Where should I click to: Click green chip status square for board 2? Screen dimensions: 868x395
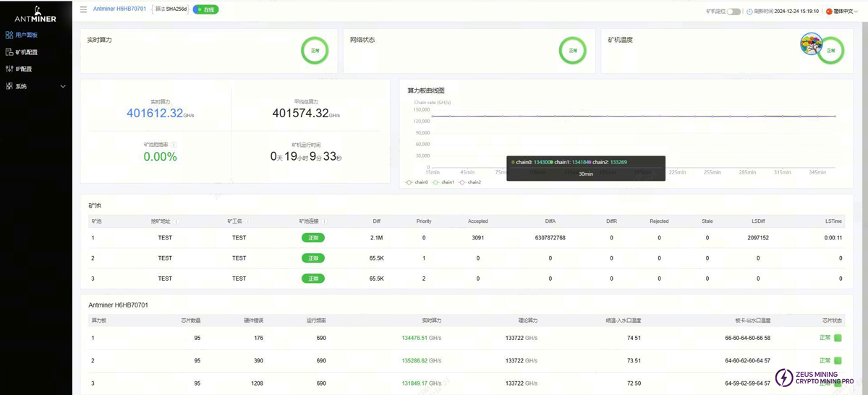pyautogui.click(x=838, y=360)
